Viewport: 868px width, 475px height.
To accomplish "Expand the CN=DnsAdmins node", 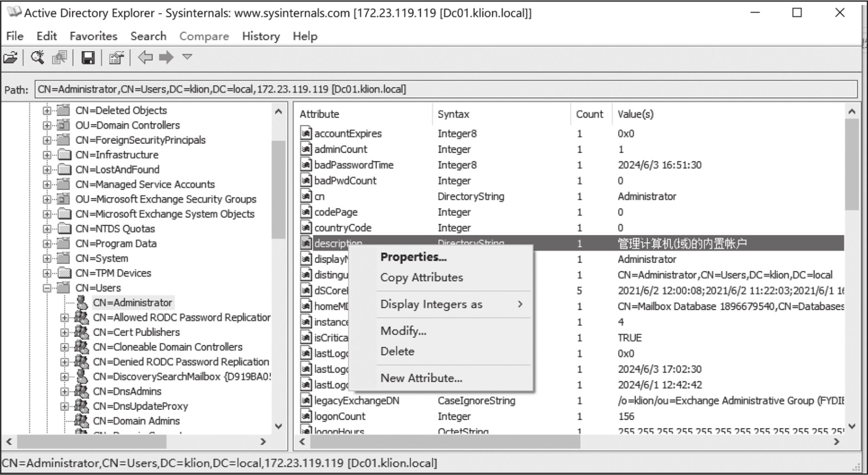I will [x=65, y=391].
